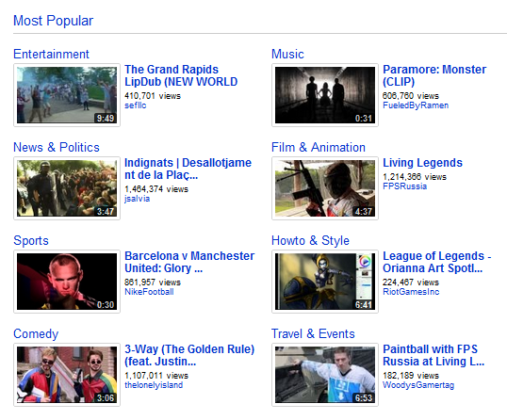Open the Comedy category link
Image resolution: width=507 pixels, height=420 pixels.
(36, 333)
